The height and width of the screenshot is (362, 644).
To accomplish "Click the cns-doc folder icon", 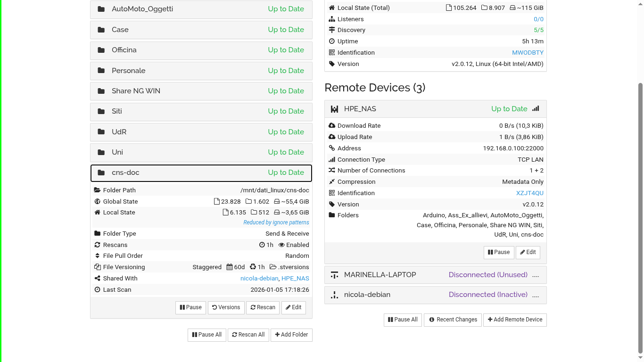I will (101, 173).
